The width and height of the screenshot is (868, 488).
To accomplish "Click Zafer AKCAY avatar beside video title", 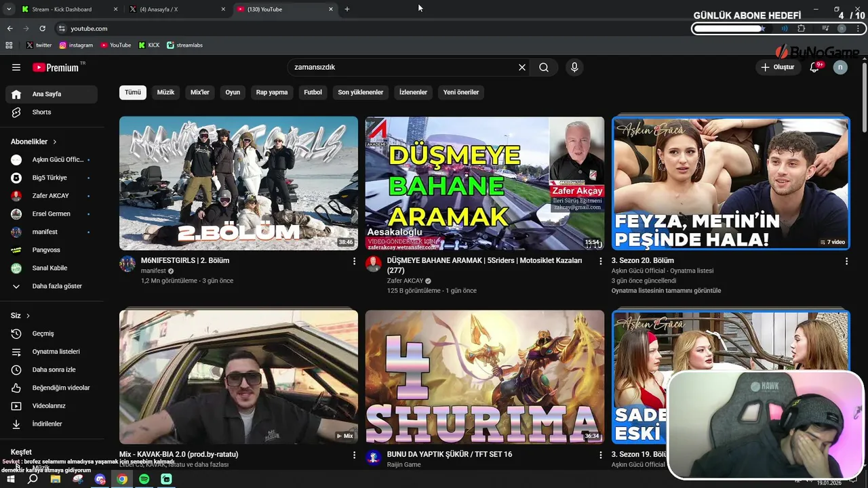I will click(x=374, y=264).
